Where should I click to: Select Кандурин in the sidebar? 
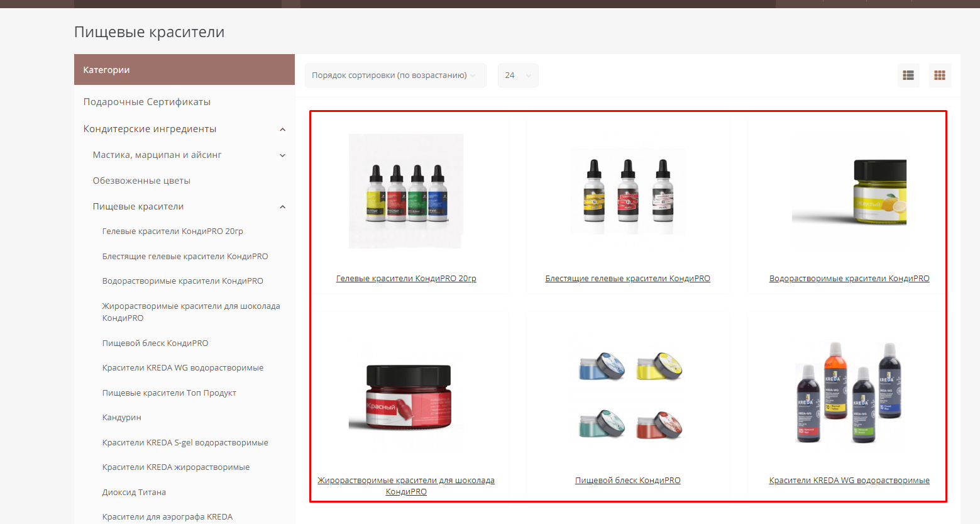click(x=121, y=418)
